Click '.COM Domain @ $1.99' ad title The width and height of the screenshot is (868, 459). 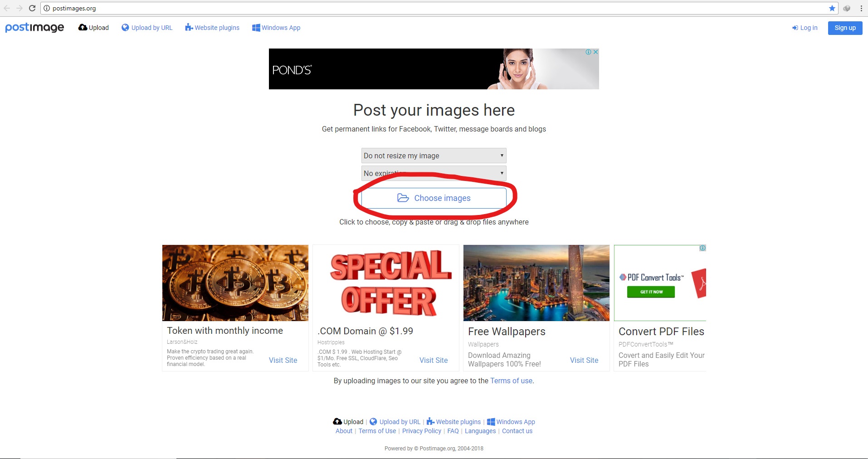coord(366,331)
